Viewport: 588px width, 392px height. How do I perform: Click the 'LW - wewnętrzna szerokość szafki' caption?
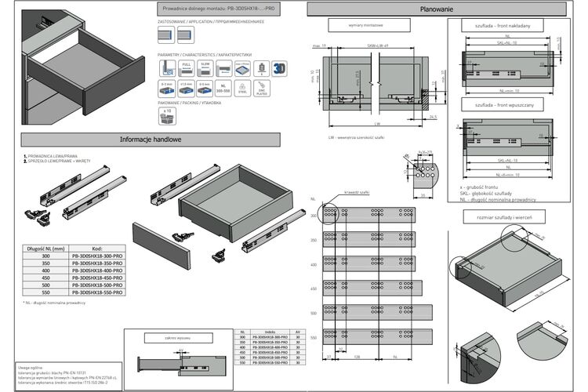[357, 137]
